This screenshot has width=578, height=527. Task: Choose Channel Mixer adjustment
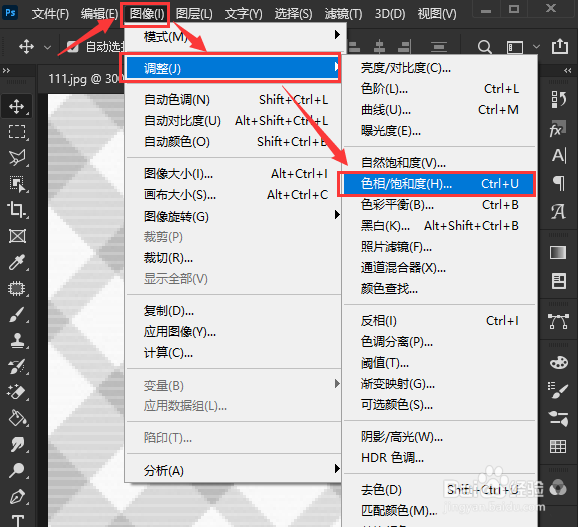(x=439, y=268)
